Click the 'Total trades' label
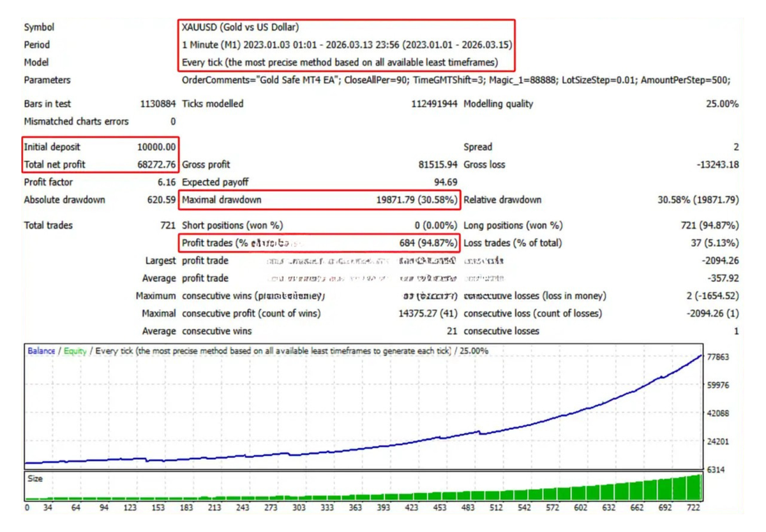Viewport: 766px width, 532px height. click(x=49, y=225)
